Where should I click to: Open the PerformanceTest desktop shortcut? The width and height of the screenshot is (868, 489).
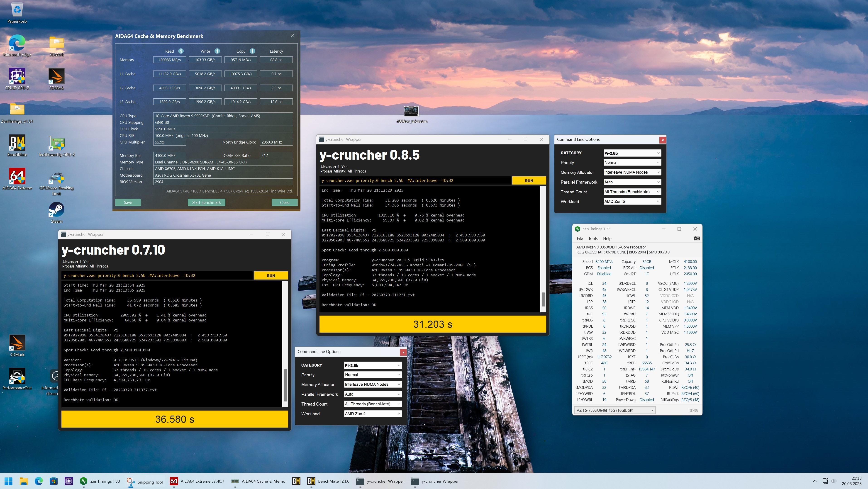click(x=17, y=376)
